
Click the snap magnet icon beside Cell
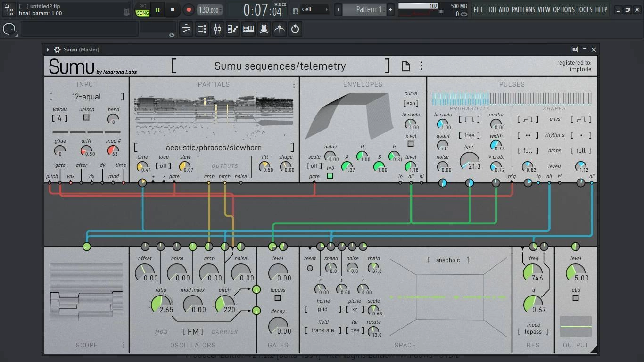[x=296, y=10]
